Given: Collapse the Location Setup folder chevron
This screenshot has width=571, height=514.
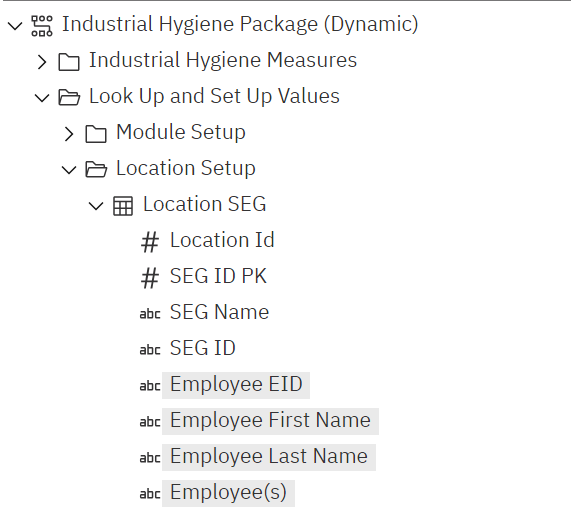Looking at the screenshot, I should point(69,170).
